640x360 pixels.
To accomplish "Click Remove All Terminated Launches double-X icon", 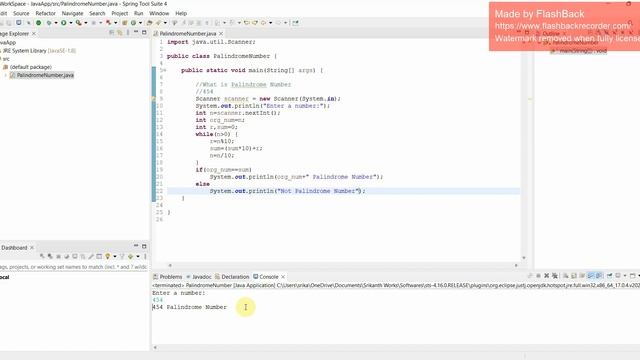I will (x=555, y=276).
